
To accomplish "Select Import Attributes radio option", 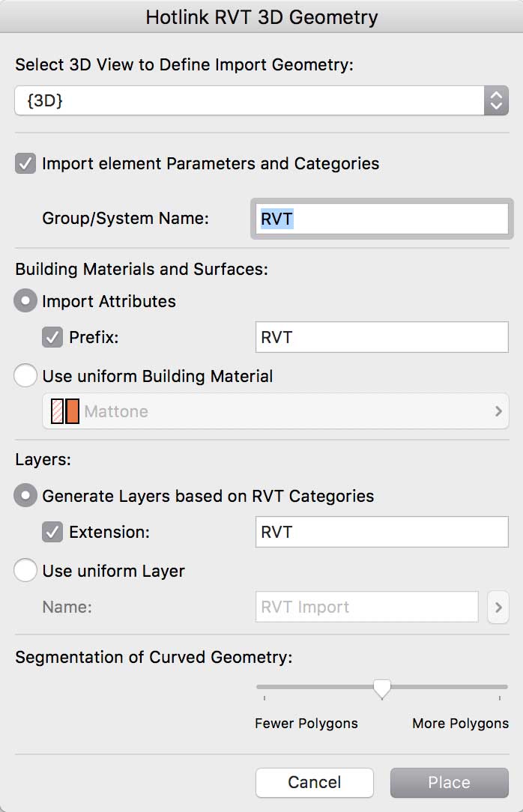I will [x=25, y=301].
